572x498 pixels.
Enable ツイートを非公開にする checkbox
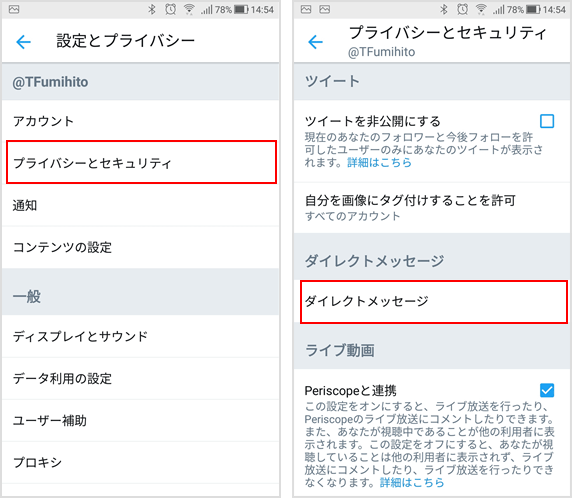(x=547, y=121)
